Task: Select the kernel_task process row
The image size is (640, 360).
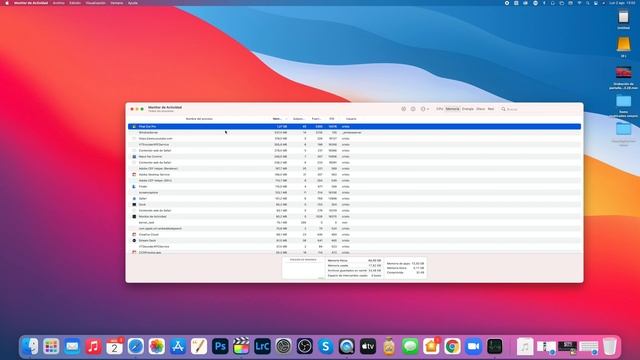Action: pyautogui.click(x=354, y=222)
